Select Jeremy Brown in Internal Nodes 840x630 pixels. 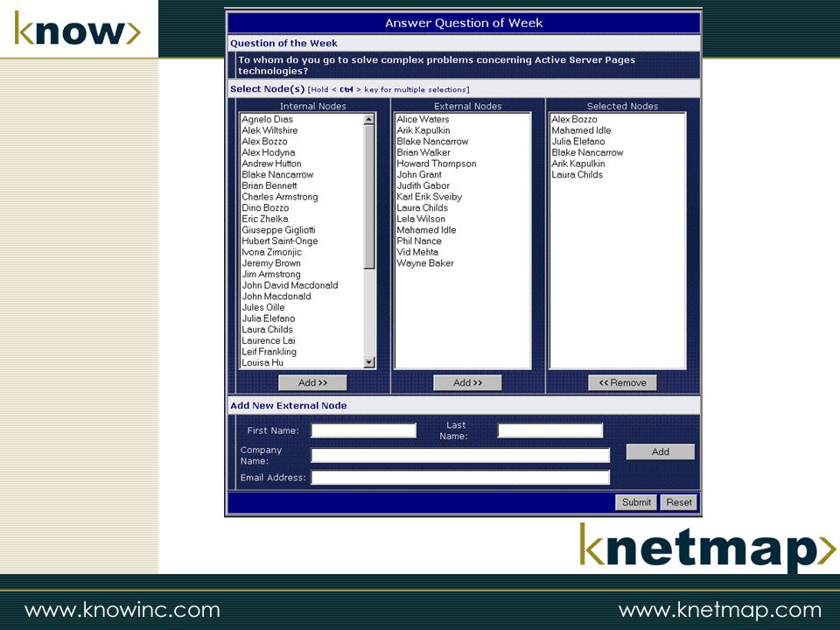coord(271,263)
